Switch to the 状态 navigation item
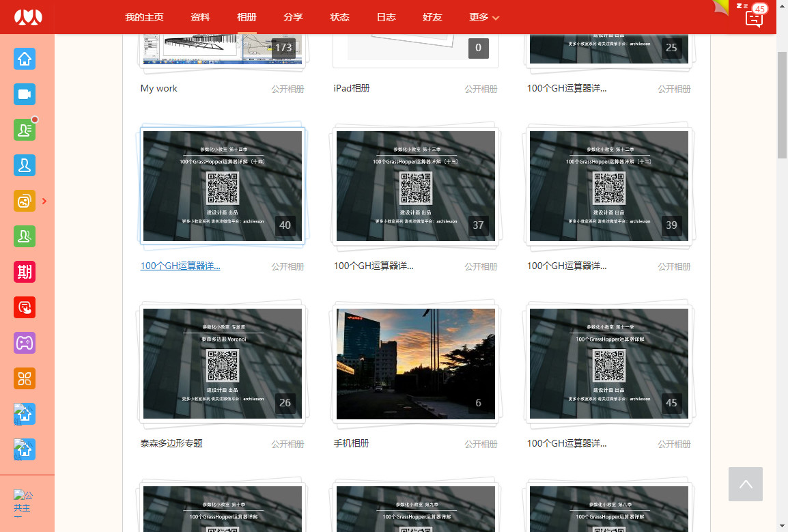788x532 pixels. pos(339,17)
